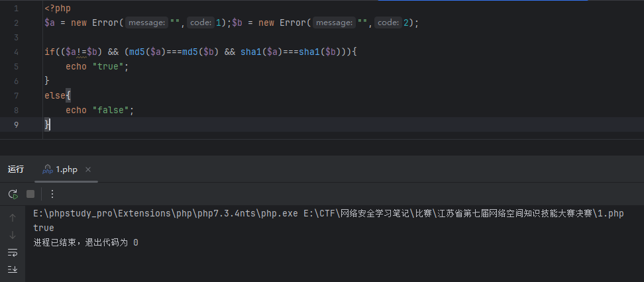Image resolution: width=644 pixels, height=282 pixels.
Task: Click line number 4 in the gutter
Action: click(15, 52)
